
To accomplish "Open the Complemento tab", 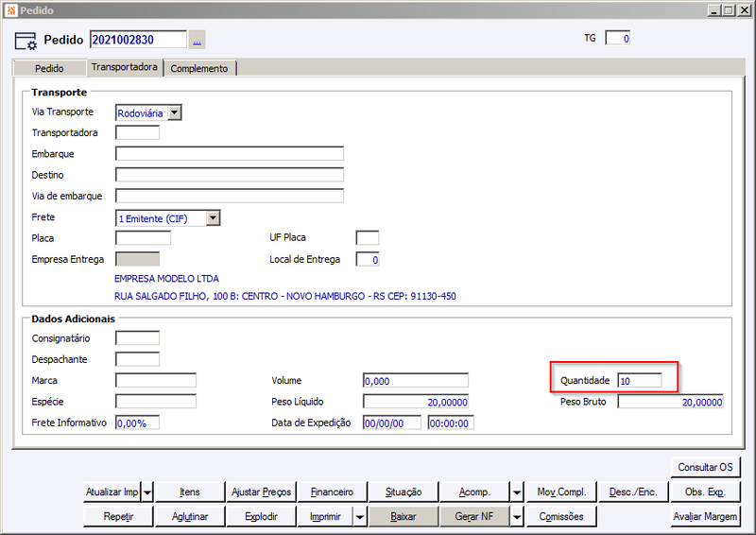I will 199,68.
